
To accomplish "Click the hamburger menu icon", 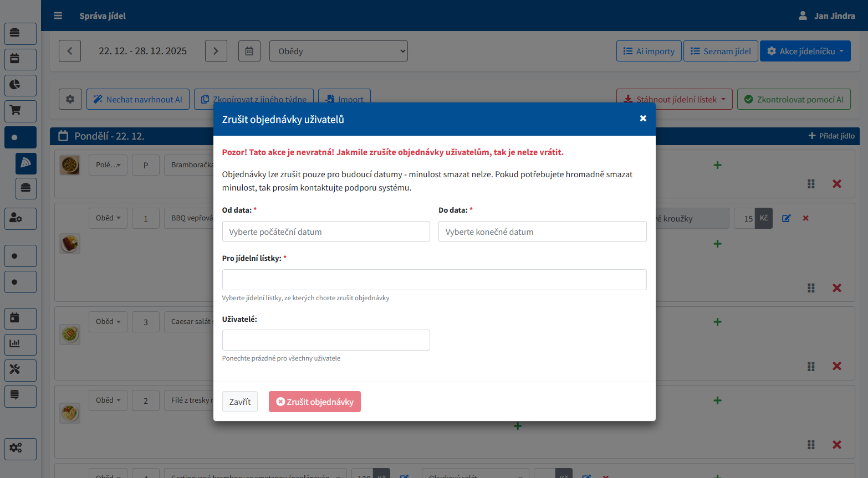I will pos(58,16).
